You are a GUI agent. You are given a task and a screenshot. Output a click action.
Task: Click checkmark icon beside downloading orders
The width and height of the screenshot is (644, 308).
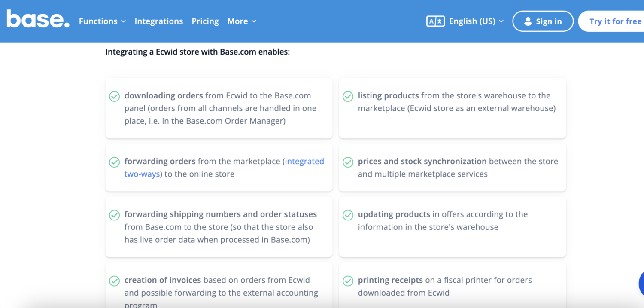tap(114, 96)
